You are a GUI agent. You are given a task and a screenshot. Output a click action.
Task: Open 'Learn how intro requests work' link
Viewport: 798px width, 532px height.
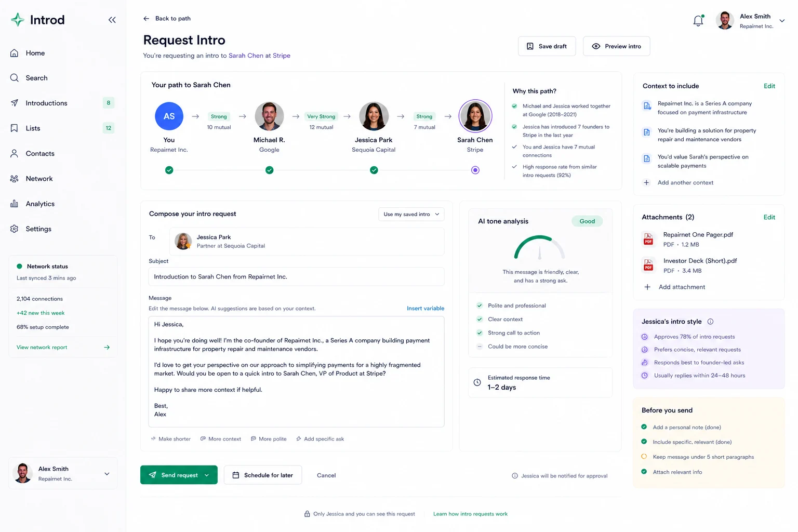[x=470, y=514]
